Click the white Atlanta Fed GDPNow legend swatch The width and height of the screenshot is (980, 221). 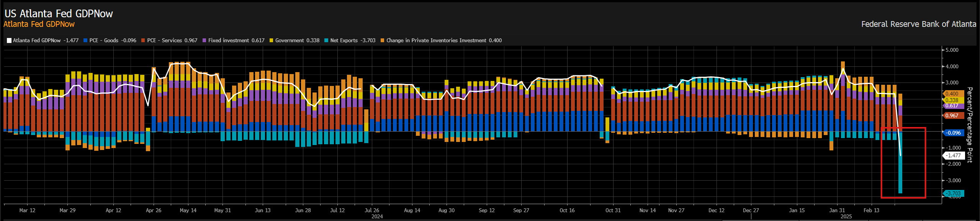9,40
